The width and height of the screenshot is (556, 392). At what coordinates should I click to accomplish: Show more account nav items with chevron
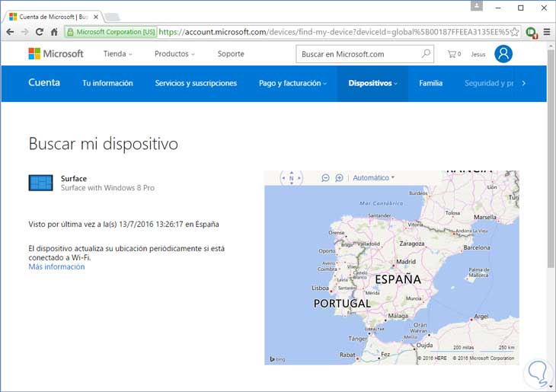pos(524,83)
